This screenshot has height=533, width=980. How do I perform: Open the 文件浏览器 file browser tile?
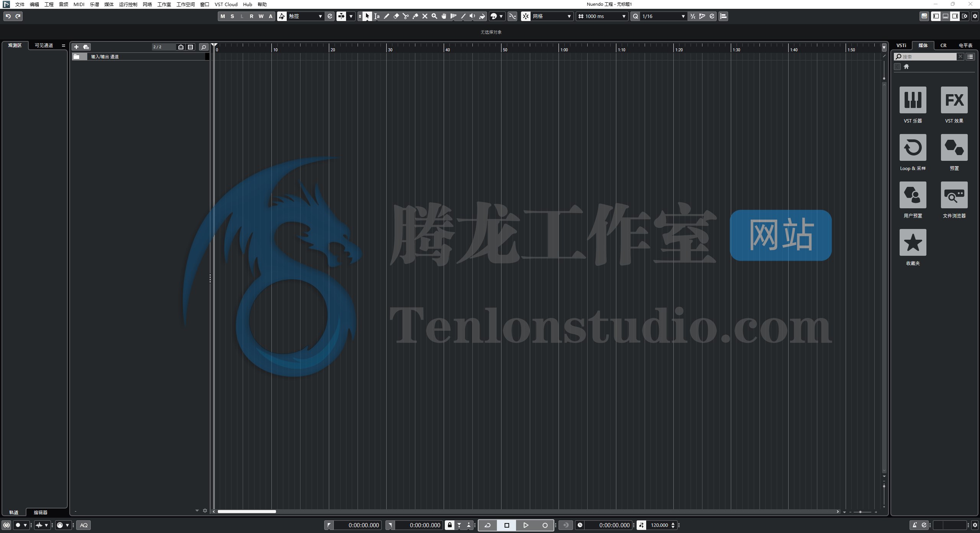click(954, 195)
